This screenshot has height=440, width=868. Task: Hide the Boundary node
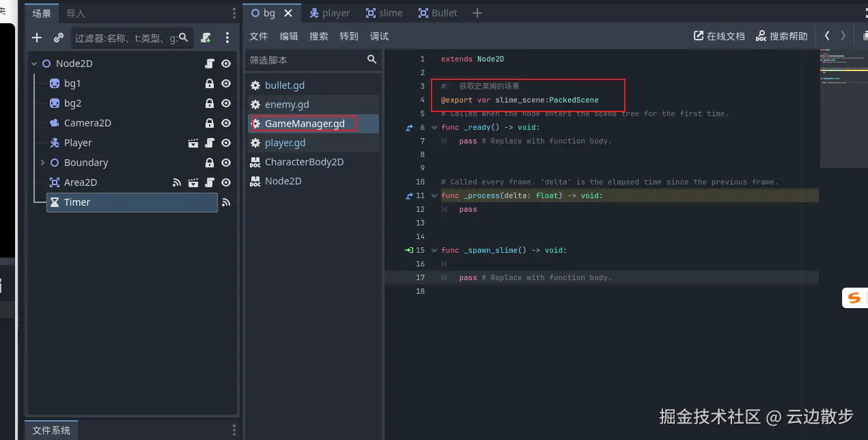tap(226, 163)
